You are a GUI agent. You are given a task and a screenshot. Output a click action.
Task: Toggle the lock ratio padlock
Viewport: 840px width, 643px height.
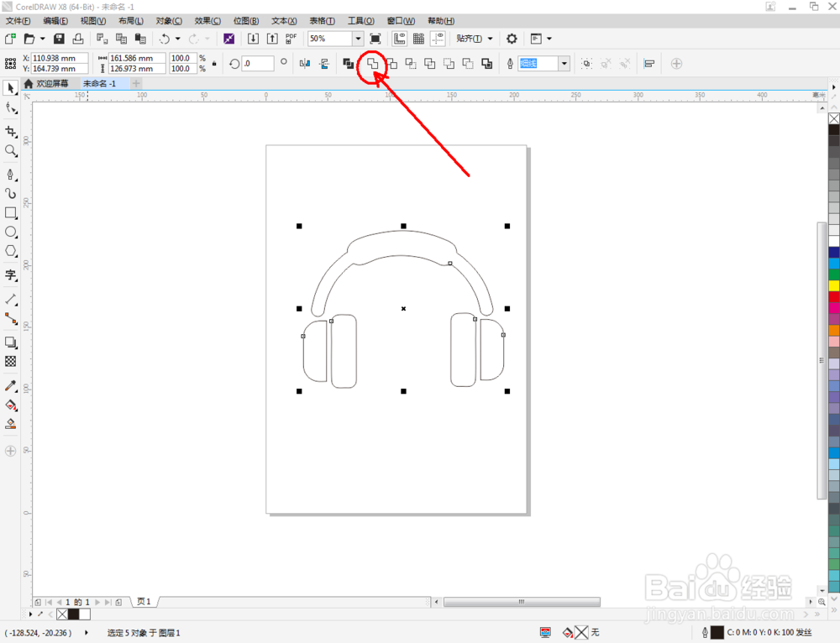214,63
